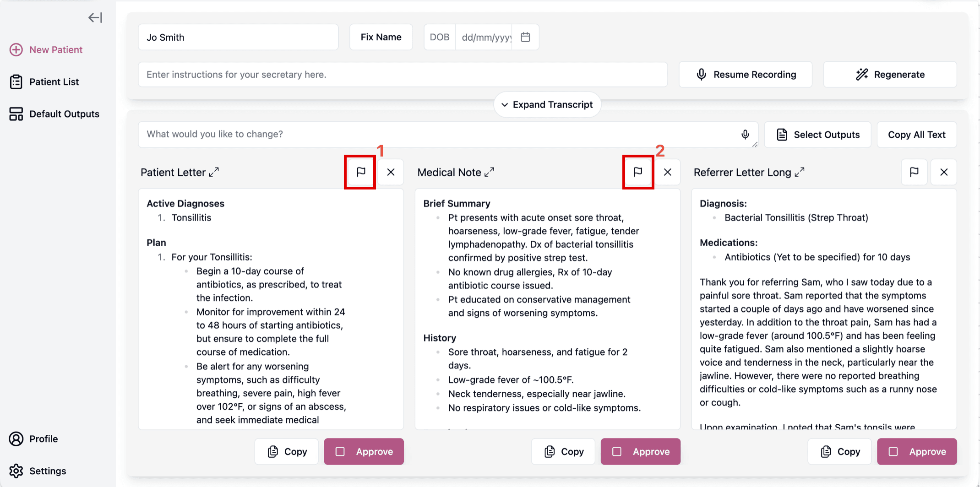980x487 pixels.
Task: Click the Regenerate button
Action: (x=890, y=75)
